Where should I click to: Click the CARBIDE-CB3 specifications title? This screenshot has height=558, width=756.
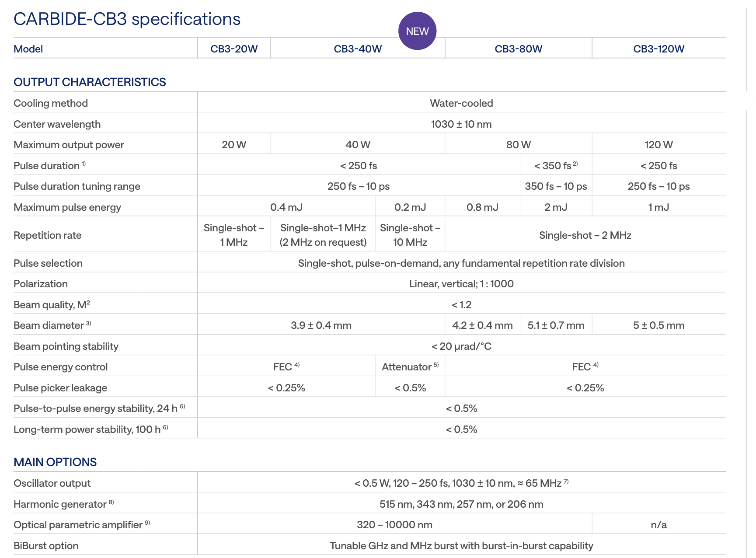[127, 19]
